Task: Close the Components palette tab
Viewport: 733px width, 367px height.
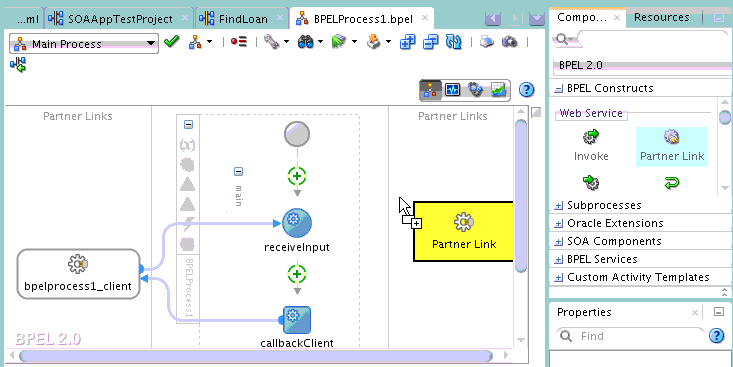Action: (x=617, y=18)
